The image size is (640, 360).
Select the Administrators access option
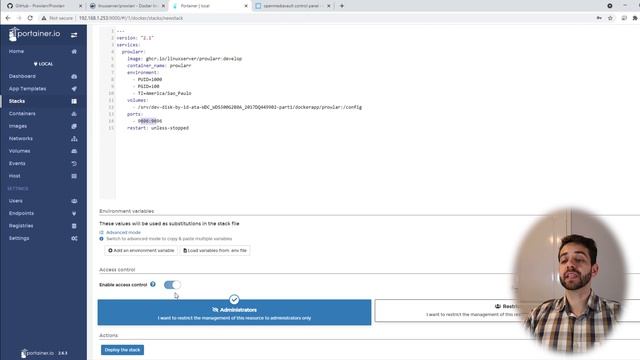[234, 312]
